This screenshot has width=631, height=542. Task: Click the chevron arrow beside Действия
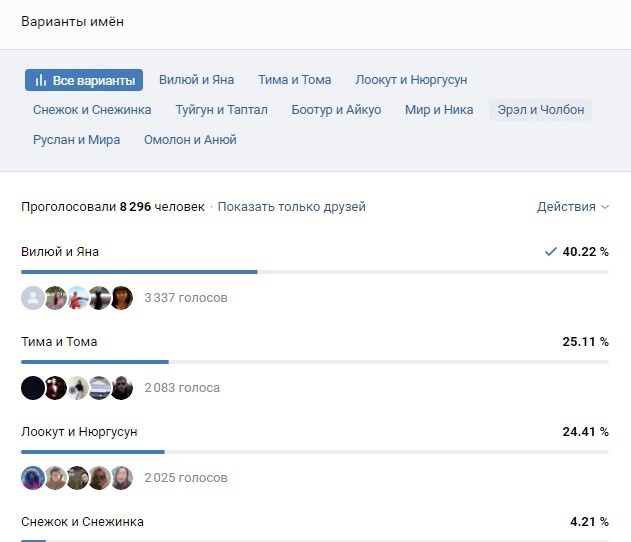point(605,207)
